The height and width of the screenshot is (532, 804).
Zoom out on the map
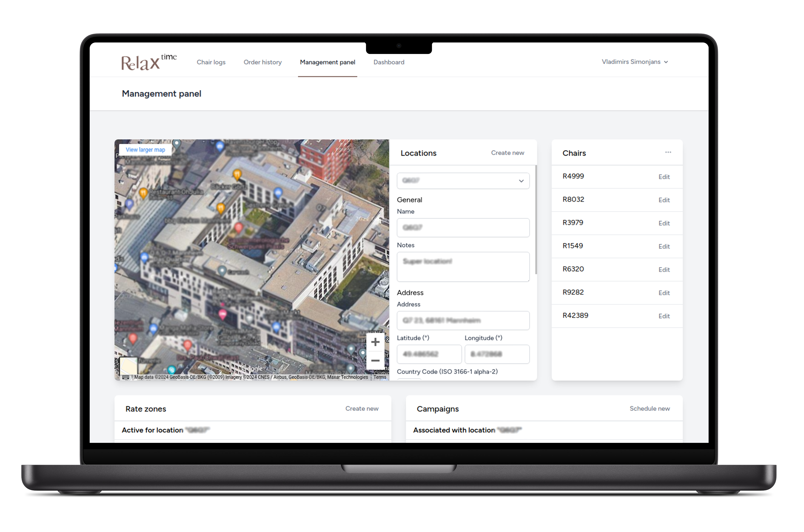pos(375,360)
